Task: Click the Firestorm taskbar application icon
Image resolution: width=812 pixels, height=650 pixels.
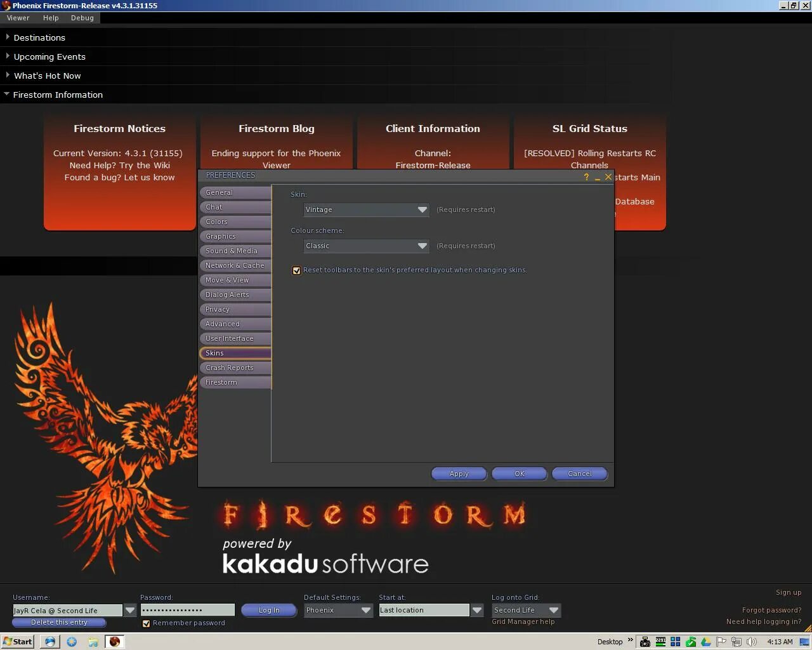Action: pyautogui.click(x=114, y=641)
